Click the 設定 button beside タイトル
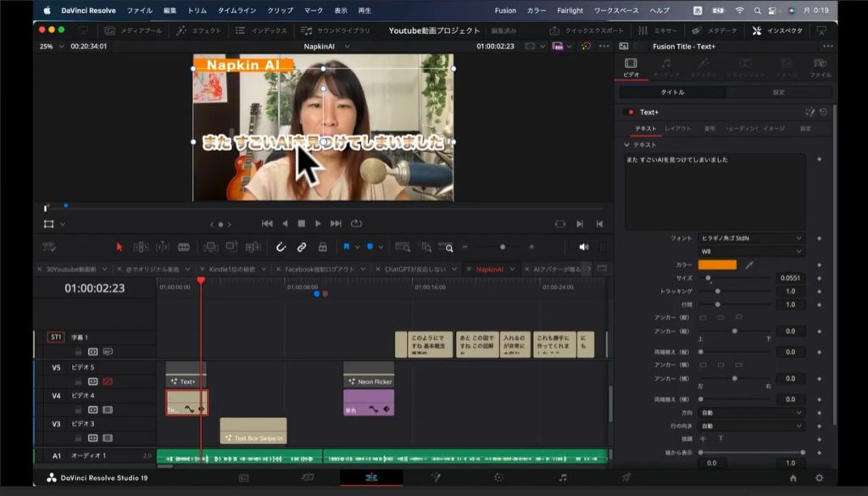Viewport: 868px width, 496px height. 778,92
